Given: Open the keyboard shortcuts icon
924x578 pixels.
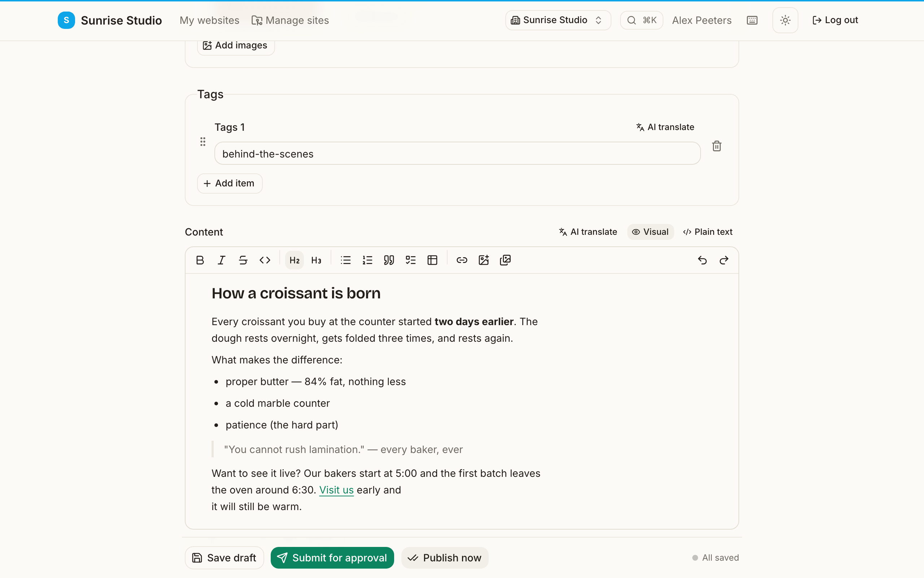Looking at the screenshot, I should coord(752,20).
